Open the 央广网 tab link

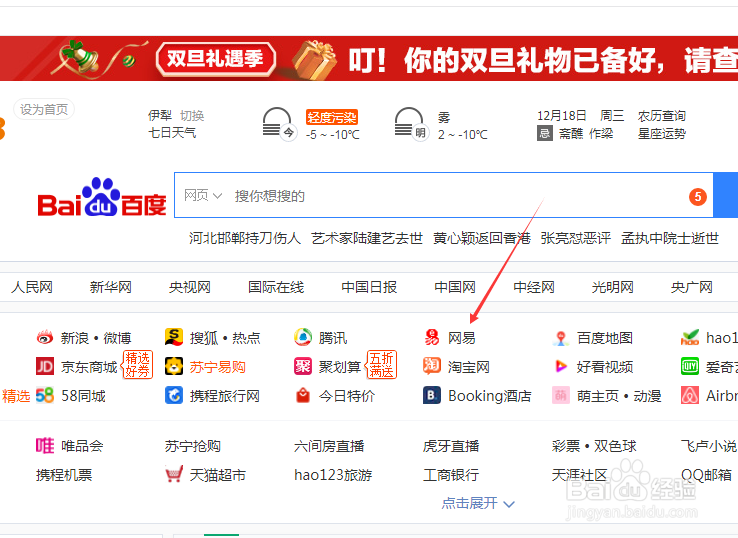(x=691, y=287)
